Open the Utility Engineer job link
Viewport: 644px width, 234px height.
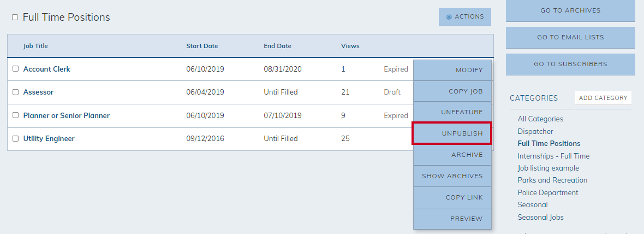click(x=49, y=138)
